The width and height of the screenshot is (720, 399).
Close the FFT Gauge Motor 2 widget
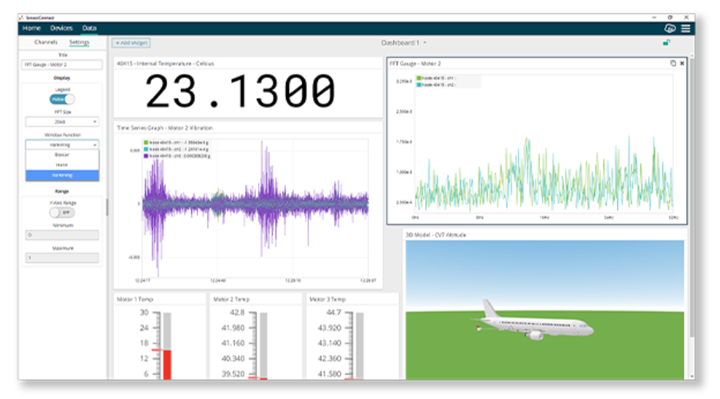682,63
